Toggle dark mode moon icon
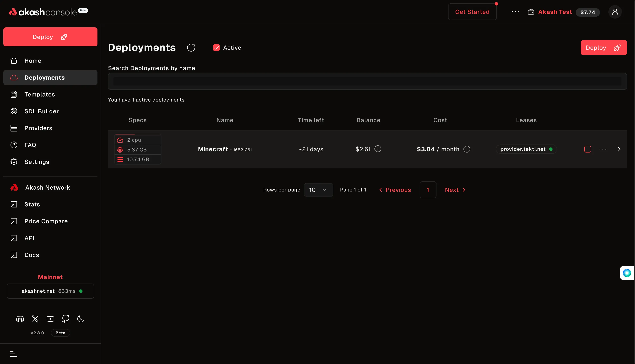This screenshot has height=364, width=635. 81,319
